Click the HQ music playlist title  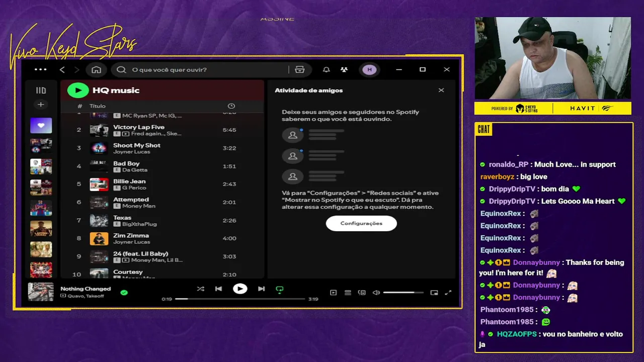tap(116, 90)
